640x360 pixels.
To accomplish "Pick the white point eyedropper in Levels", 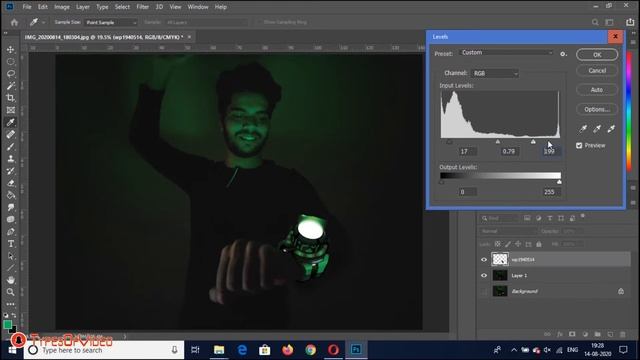I will 611,129.
